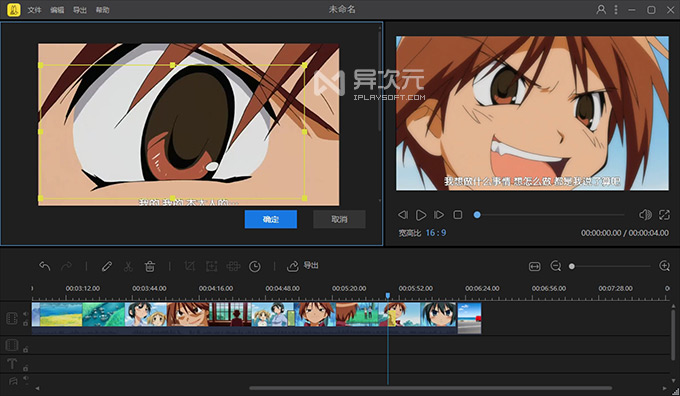Viewport: 680px width, 396px height.
Task: Click the scroll-left arrow below the timeline
Action: coord(37,388)
